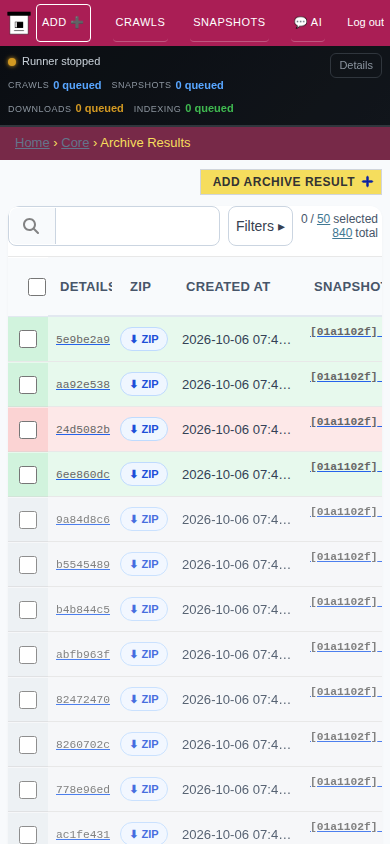
Task: Navigate to Core breadcrumb
Action: pyautogui.click(x=75, y=143)
